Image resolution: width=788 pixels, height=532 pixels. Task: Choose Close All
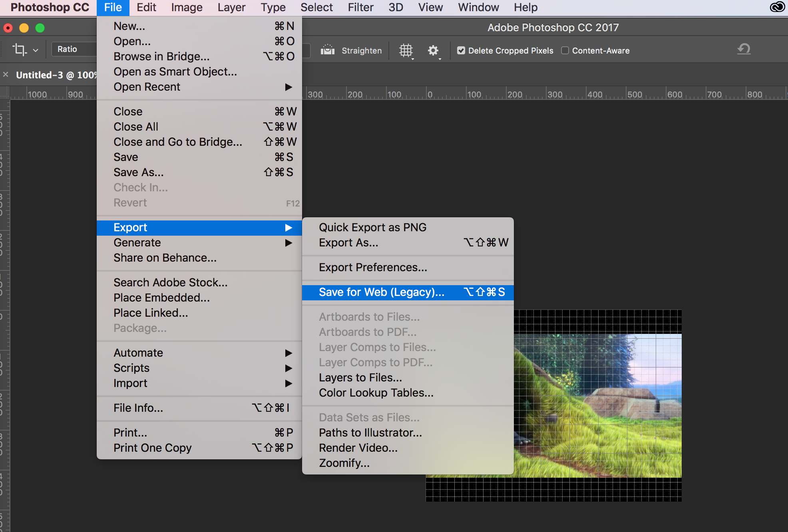click(199, 127)
